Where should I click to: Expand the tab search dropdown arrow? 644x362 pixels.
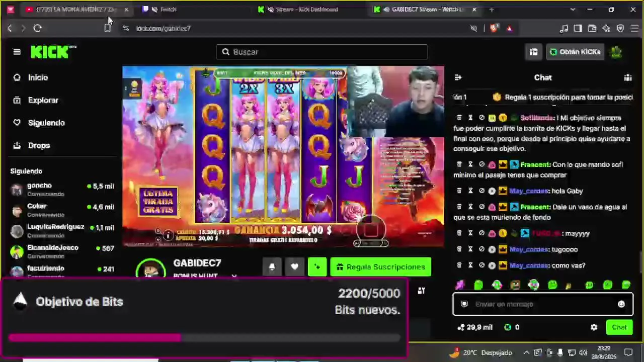click(x=573, y=9)
